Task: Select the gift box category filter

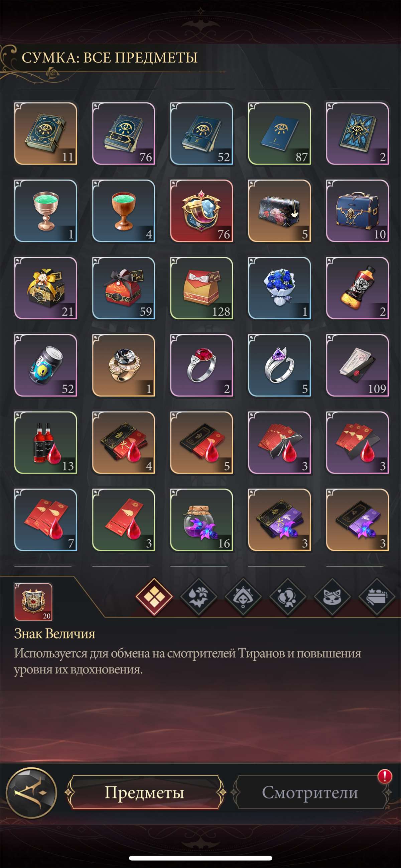Action: pos(377,597)
